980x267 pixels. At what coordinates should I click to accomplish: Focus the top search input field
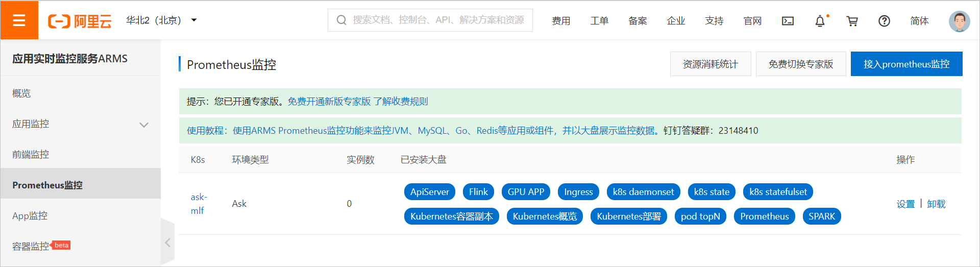[x=430, y=20]
